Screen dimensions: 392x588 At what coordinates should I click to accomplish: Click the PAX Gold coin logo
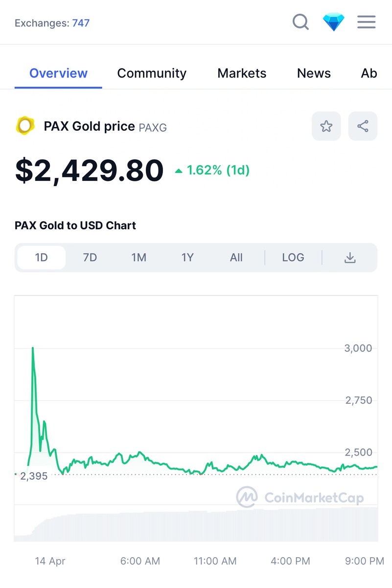pyautogui.click(x=24, y=126)
